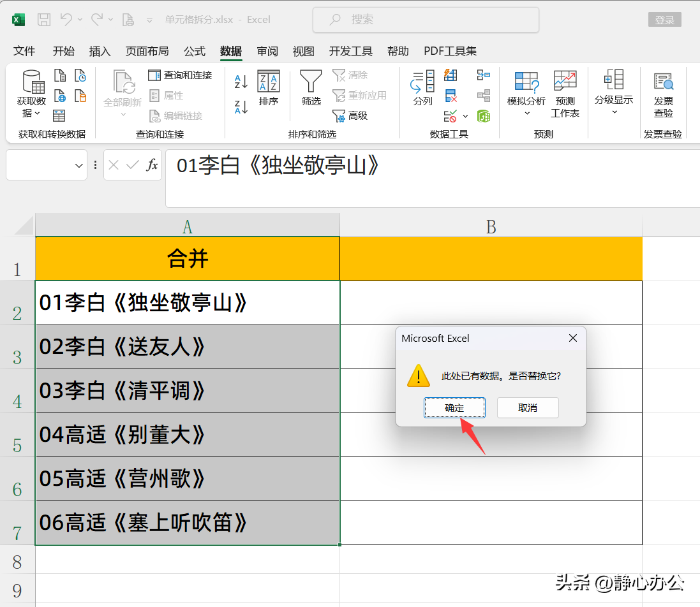The height and width of the screenshot is (607, 700).
Task: Click the Data Validation icon
Action: [x=451, y=116]
